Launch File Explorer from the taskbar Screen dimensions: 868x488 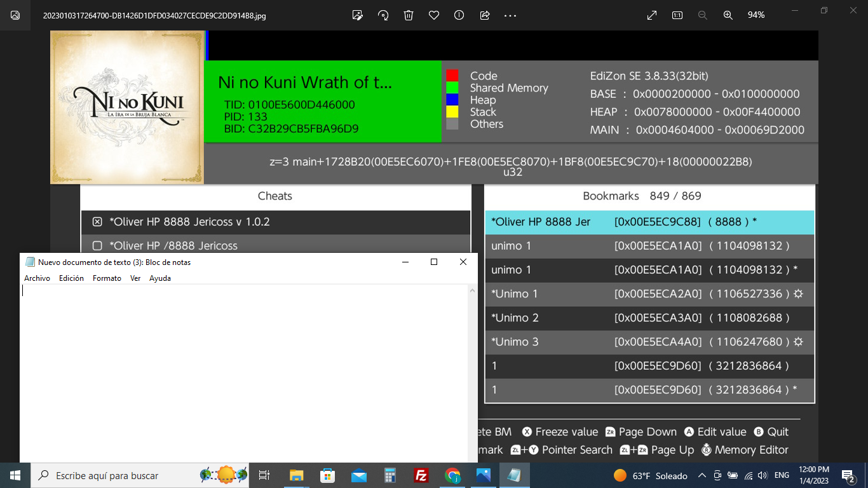point(296,475)
